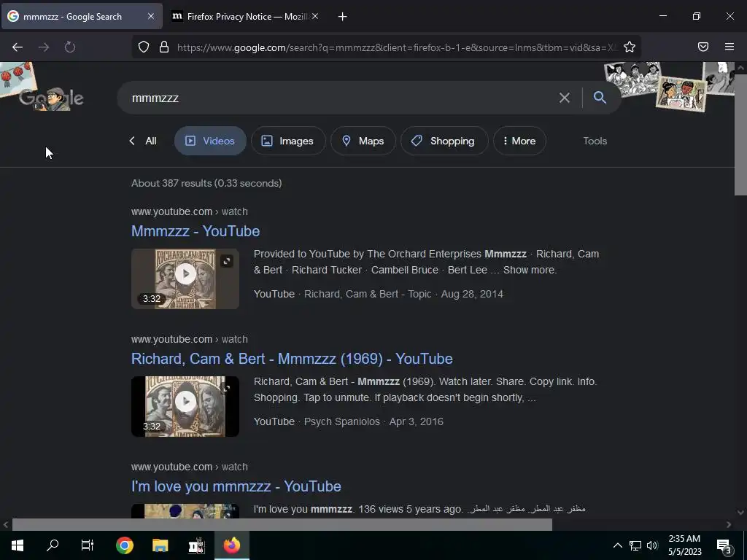Select the mmmzzz - Google Search tab

pos(82,17)
